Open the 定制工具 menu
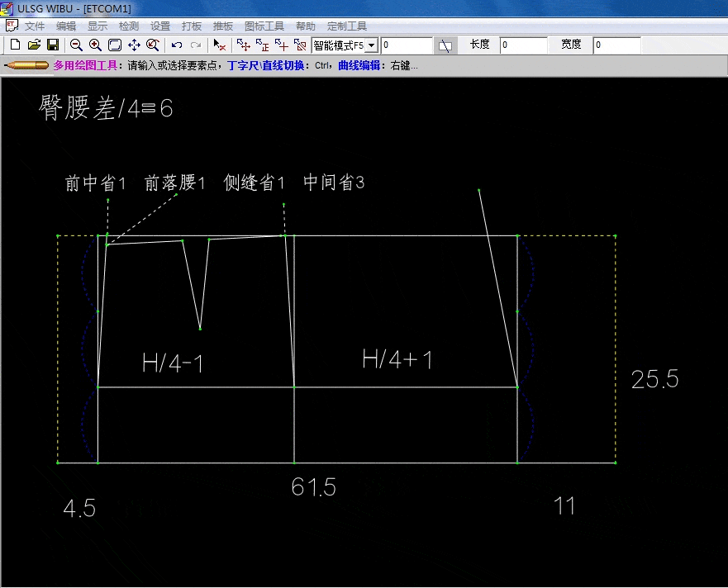This screenshot has height=588, width=728. pos(347,26)
